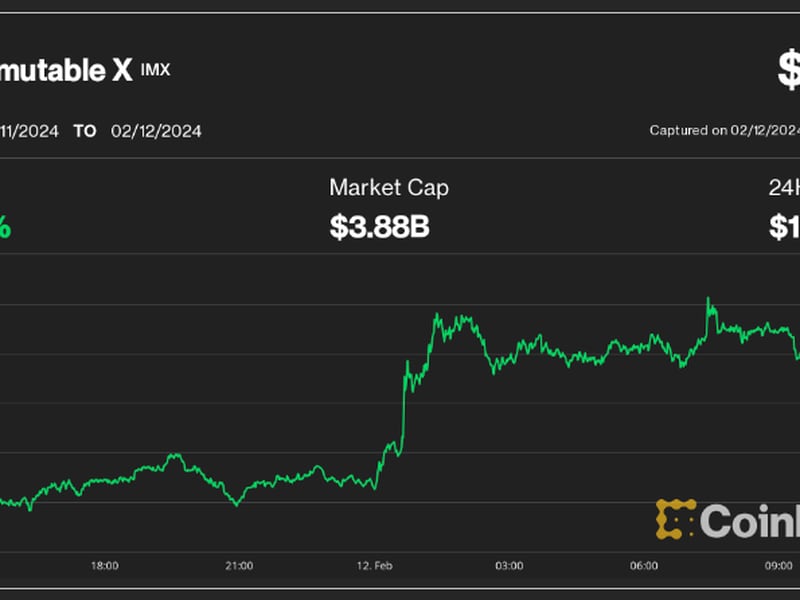This screenshot has height=600, width=800.
Task: Click the "TO" date separator label
Action: (x=85, y=131)
